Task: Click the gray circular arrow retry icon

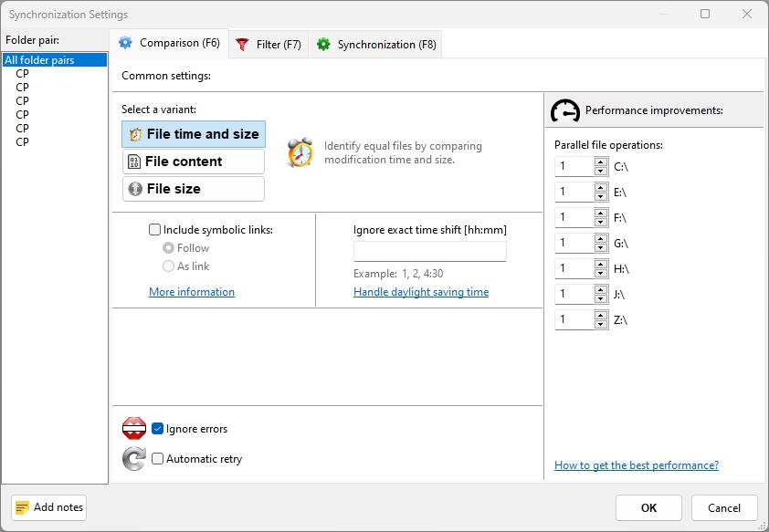Action: (x=134, y=459)
